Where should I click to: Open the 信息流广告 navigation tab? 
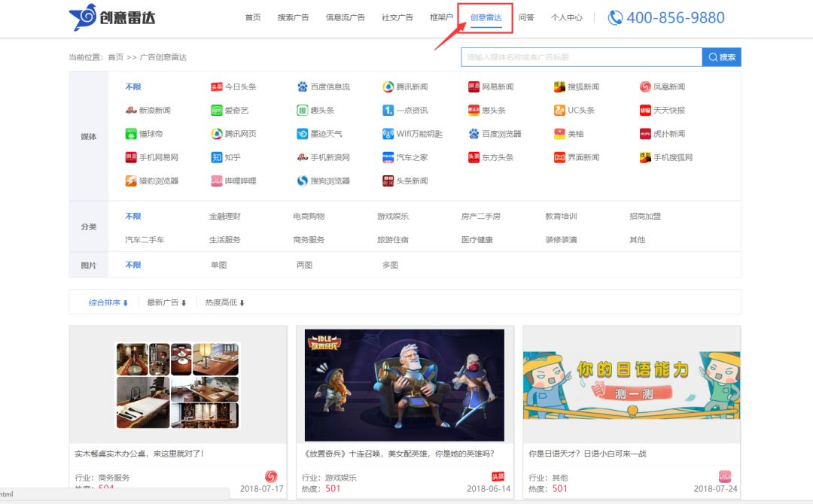[345, 17]
